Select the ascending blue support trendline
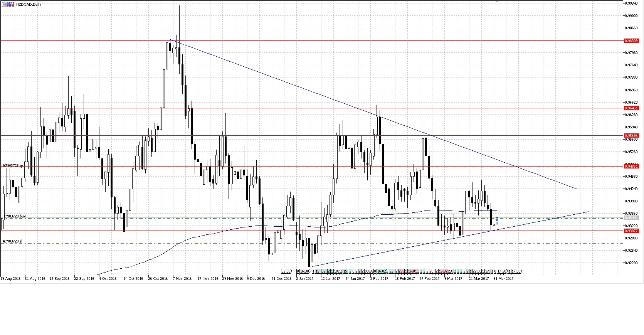Image resolution: width=644 pixels, height=335 pixels. tap(450, 239)
